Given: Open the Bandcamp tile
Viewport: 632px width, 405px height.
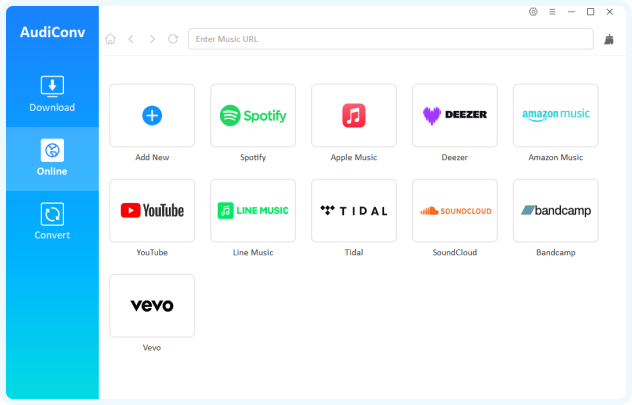Looking at the screenshot, I should pyautogui.click(x=556, y=211).
